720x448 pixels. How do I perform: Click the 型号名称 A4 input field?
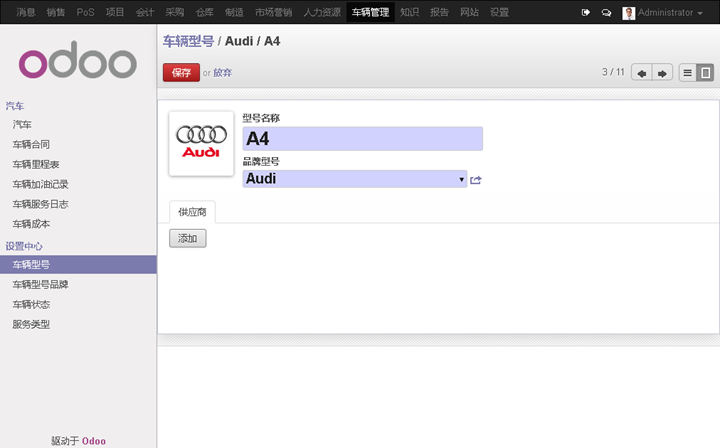click(x=362, y=139)
